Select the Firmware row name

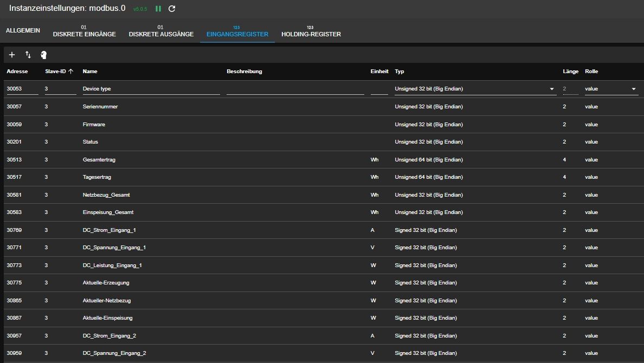pos(94,125)
